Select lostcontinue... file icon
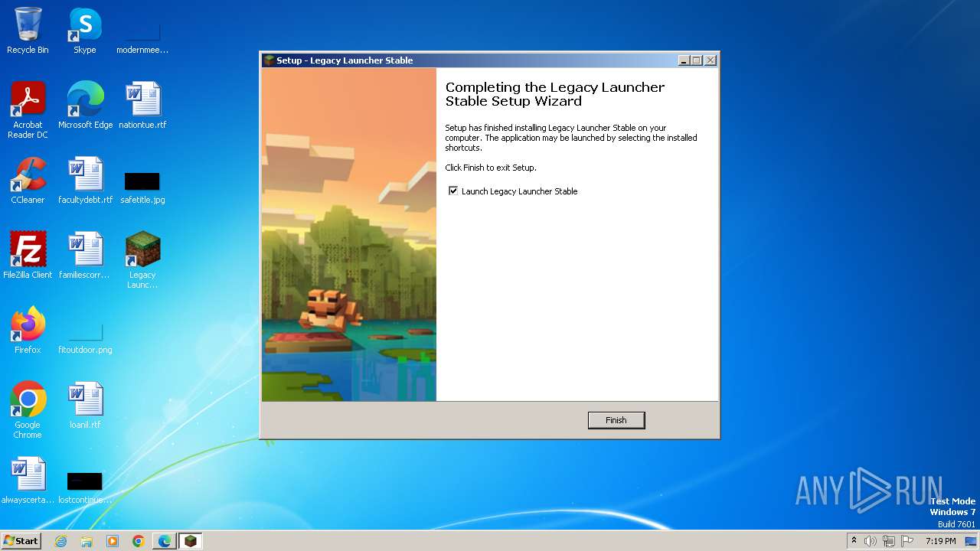This screenshot has height=551, width=980. (85, 487)
